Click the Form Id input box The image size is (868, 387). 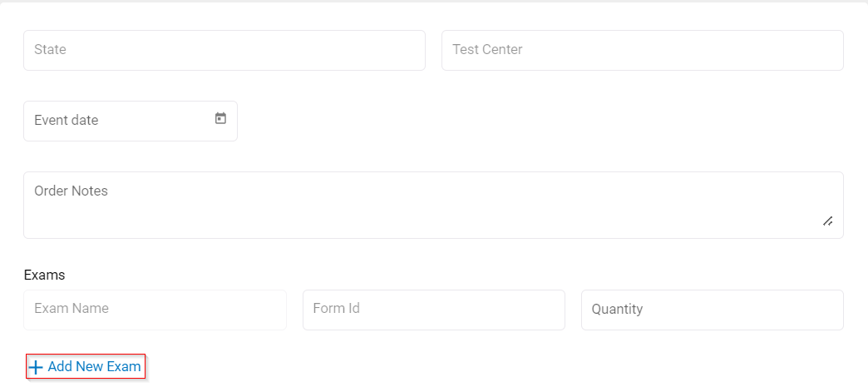click(x=433, y=310)
